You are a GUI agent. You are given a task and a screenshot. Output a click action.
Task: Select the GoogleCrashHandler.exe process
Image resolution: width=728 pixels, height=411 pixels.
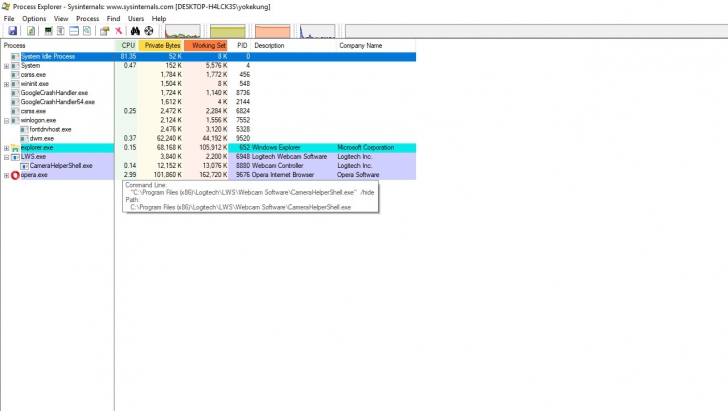54,93
